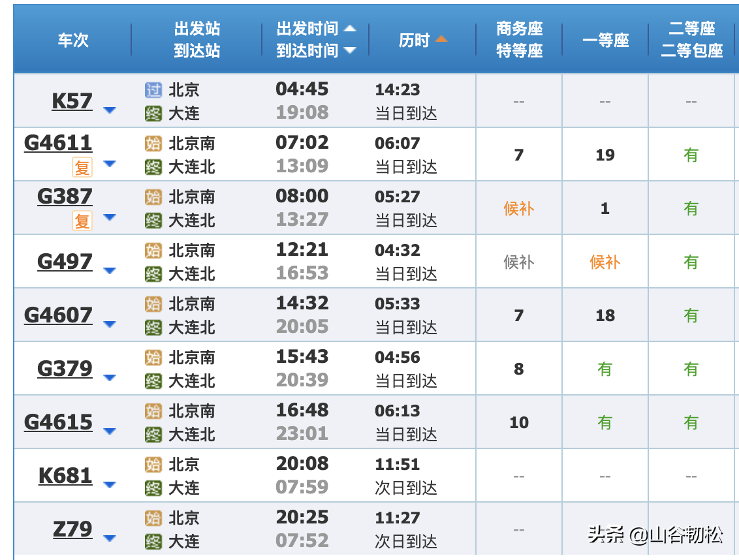Click the orange sort arrow next to 历时
This screenshot has width=739, height=560.
point(441,39)
